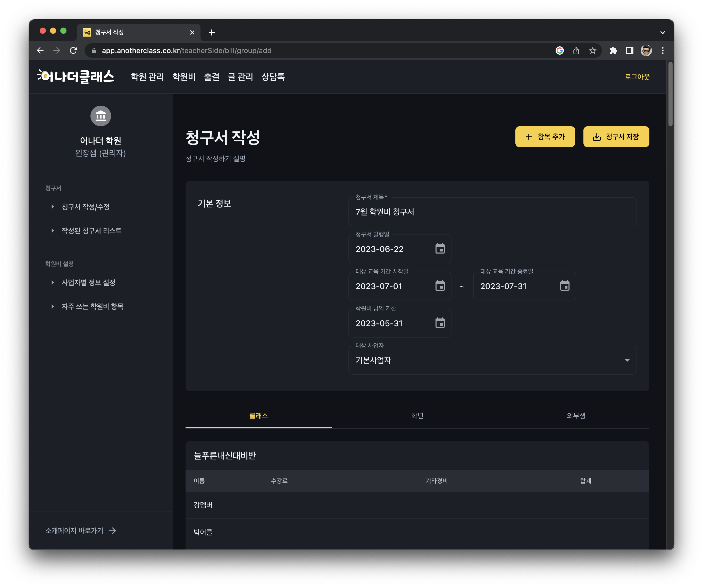Click the 항목 추가 button
The image size is (703, 588).
coord(545,137)
